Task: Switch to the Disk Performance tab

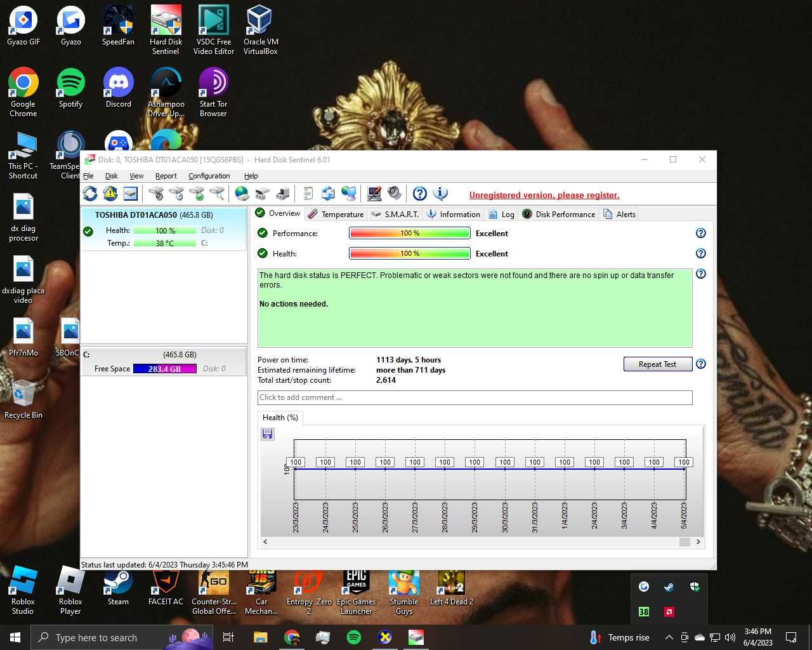Action: pos(559,214)
